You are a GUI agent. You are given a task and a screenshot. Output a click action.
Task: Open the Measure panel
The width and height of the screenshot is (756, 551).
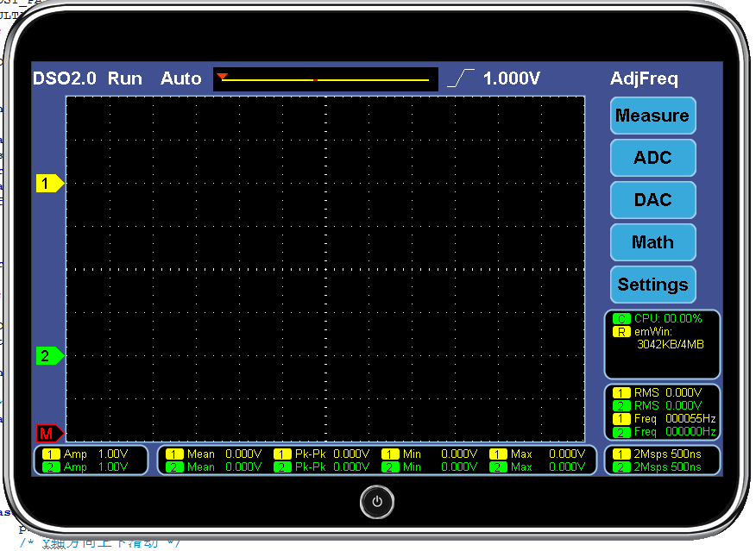click(652, 116)
